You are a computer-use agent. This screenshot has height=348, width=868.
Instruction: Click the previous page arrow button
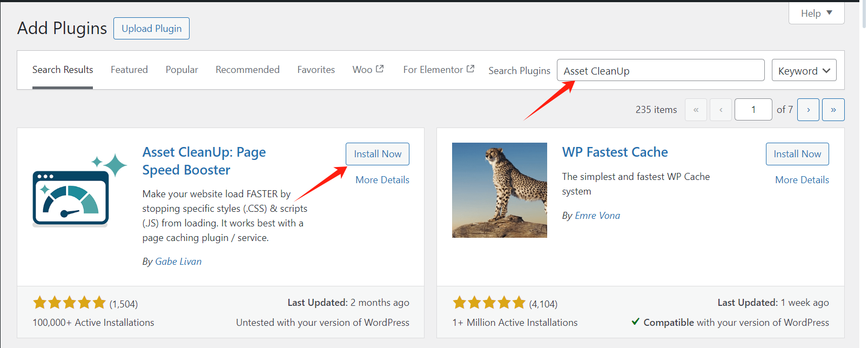click(721, 110)
